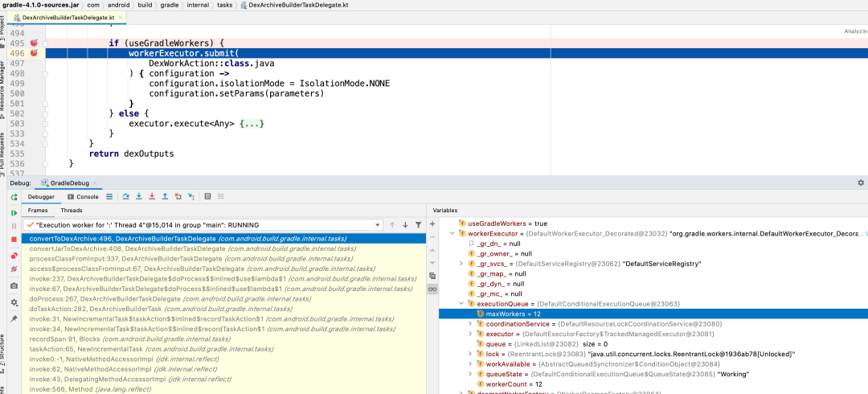Open the thread selector dropdown
The height and width of the screenshot is (394, 868).
click(378, 225)
